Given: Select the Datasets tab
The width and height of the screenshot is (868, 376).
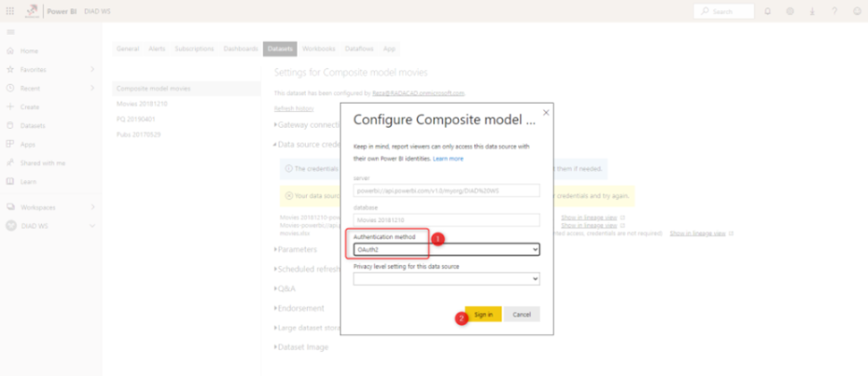Looking at the screenshot, I should coord(280,48).
